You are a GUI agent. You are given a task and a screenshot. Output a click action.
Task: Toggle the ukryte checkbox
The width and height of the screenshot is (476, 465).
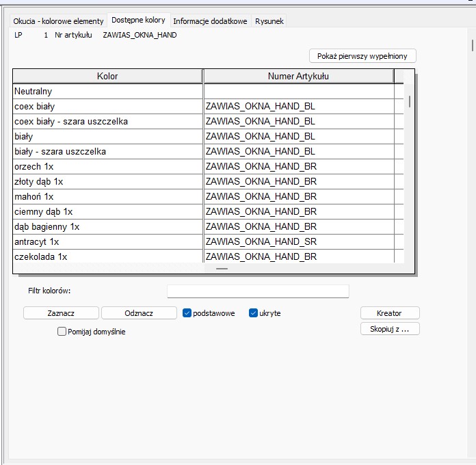click(253, 313)
